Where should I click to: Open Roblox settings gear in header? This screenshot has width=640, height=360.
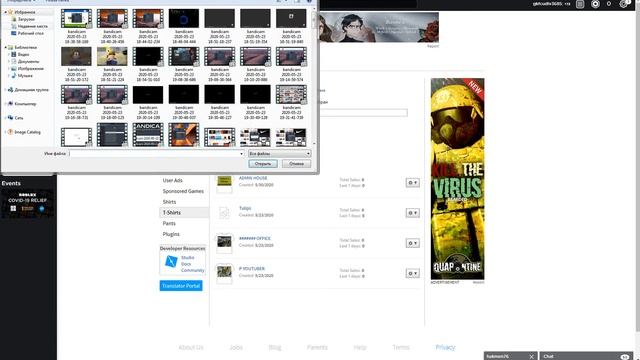[623, 4]
